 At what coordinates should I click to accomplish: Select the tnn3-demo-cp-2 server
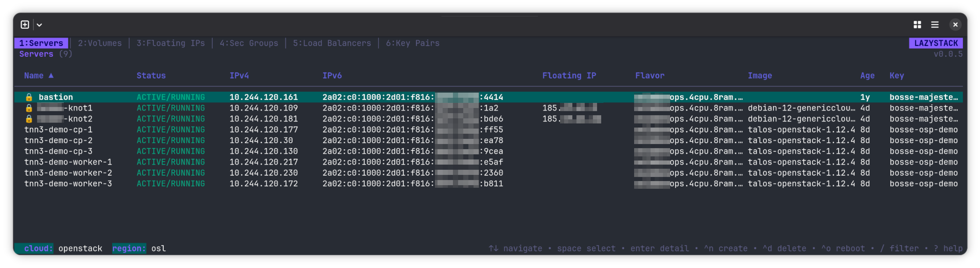[488, 140]
